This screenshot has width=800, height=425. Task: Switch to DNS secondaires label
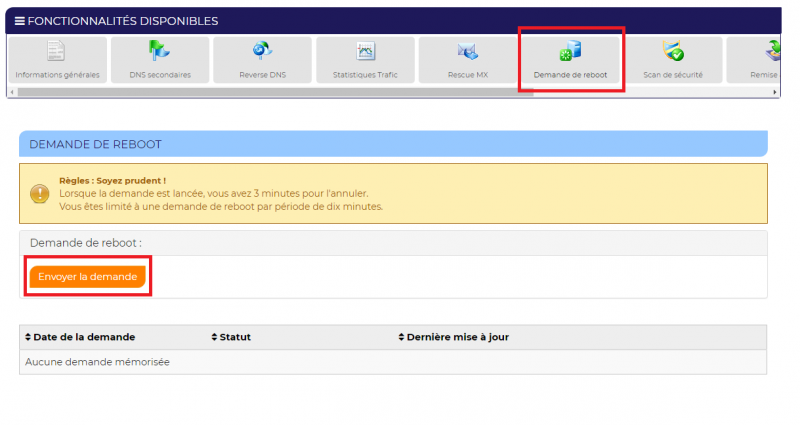(160, 75)
